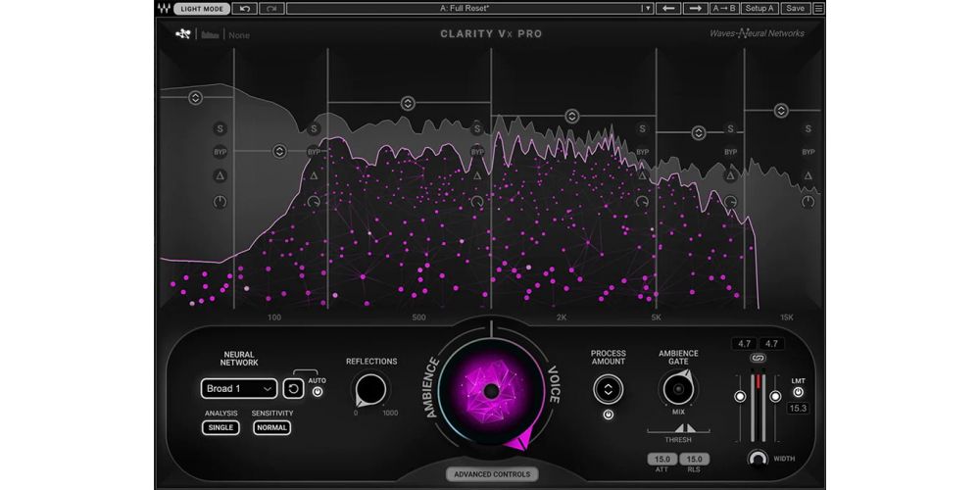Click the small knob of band 5

pyautogui.click(x=731, y=202)
